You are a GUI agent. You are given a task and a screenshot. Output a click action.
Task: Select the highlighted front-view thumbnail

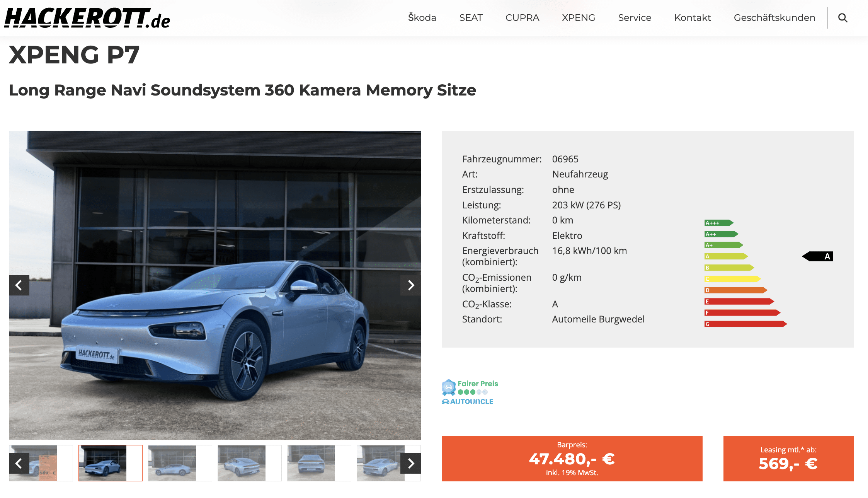click(x=110, y=463)
